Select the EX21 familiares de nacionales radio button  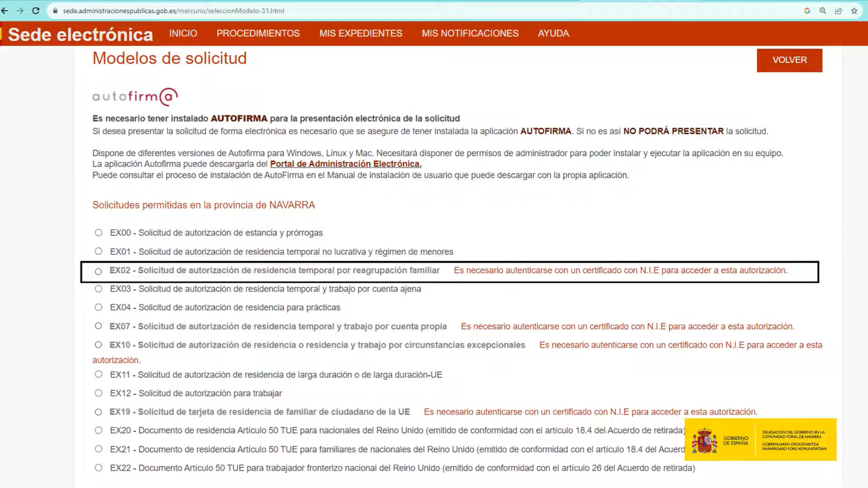[x=98, y=449]
